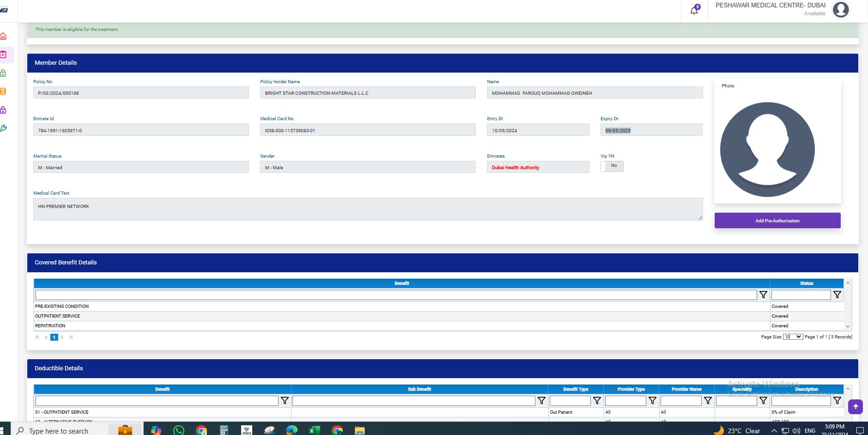This screenshot has height=435, width=868.
Task: Click the orange database icon in the sidebar
Action: point(4,92)
